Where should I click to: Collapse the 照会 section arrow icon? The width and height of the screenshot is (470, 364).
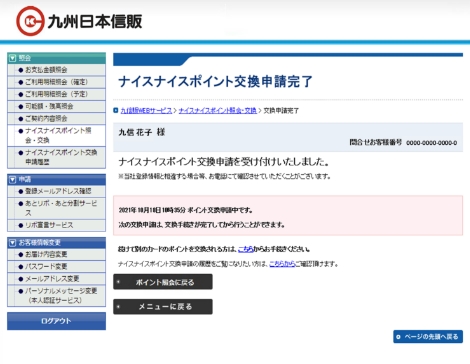(x=13, y=58)
